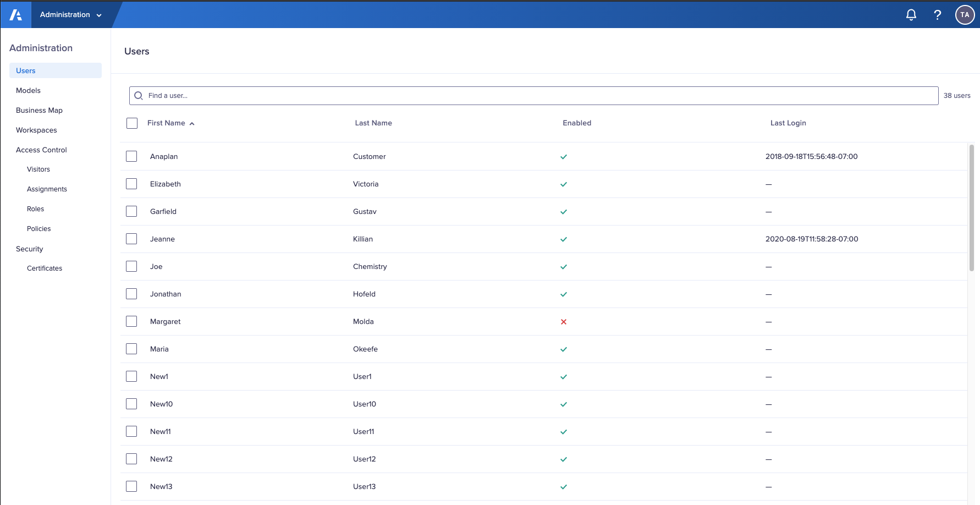Screen dimensions: 980x505
Task: Click the enabled checkmark for New1 User1
Action: click(x=564, y=377)
